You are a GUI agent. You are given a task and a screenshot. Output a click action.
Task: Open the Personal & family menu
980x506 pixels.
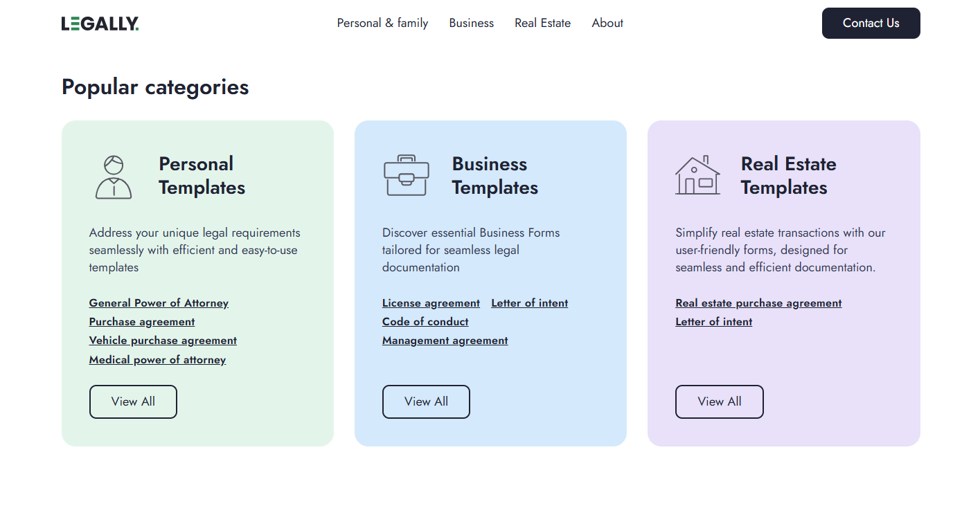[x=382, y=23]
